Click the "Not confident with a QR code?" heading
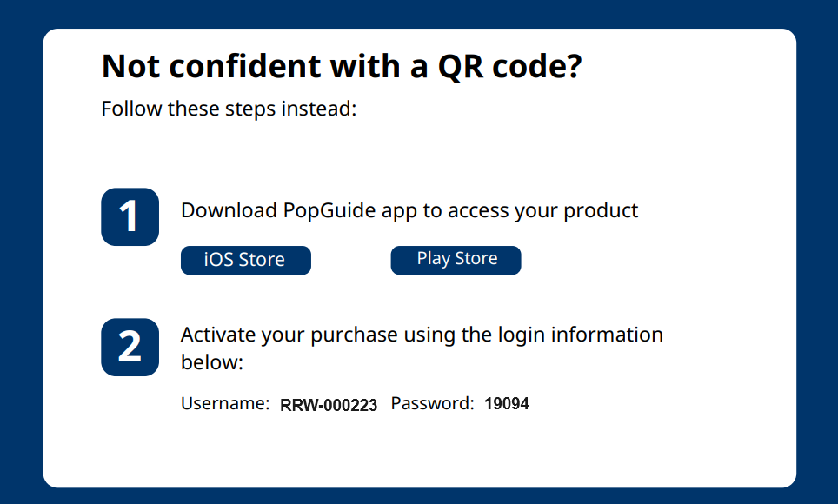Screen dimensions: 838x504 pyautogui.click(x=341, y=67)
